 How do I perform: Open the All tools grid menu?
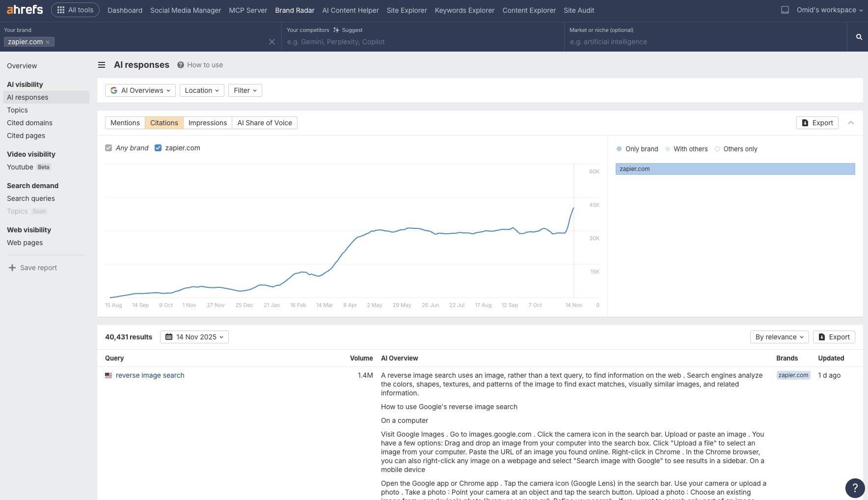click(x=75, y=10)
